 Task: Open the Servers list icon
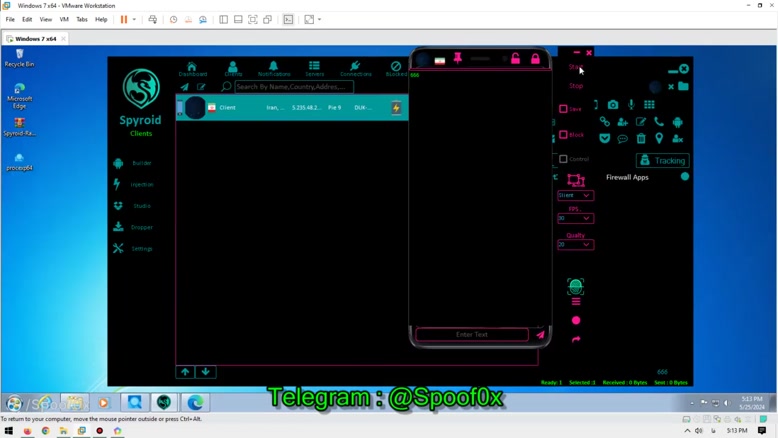click(x=314, y=66)
